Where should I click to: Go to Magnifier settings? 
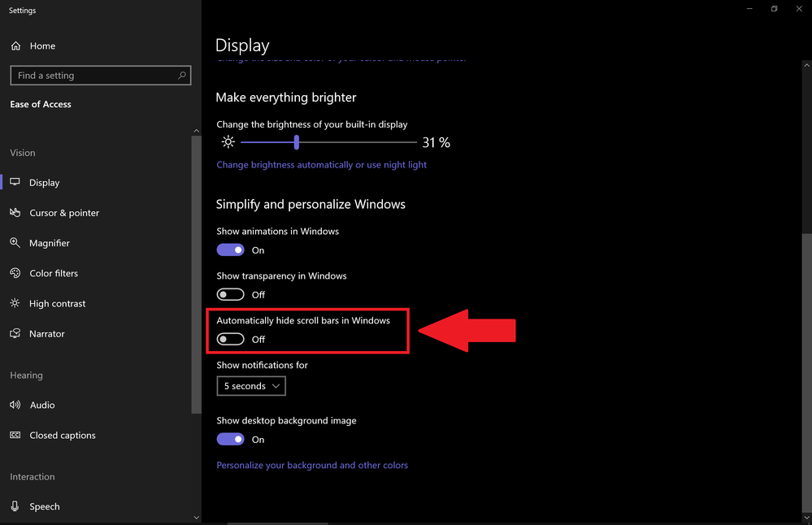(x=50, y=243)
